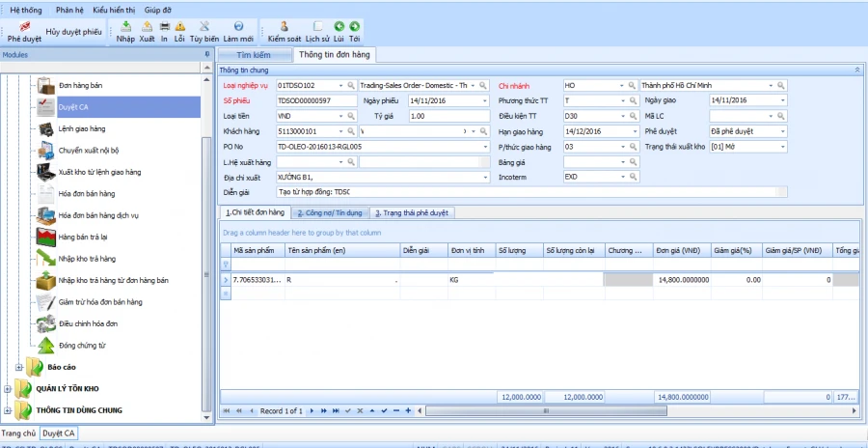Pin the Modules panel

tap(207, 54)
